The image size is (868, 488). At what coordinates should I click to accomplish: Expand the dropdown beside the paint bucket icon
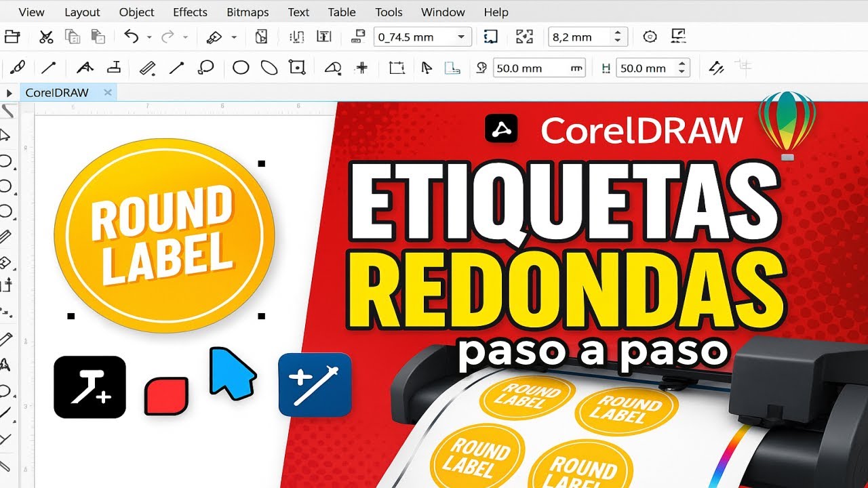[234, 37]
